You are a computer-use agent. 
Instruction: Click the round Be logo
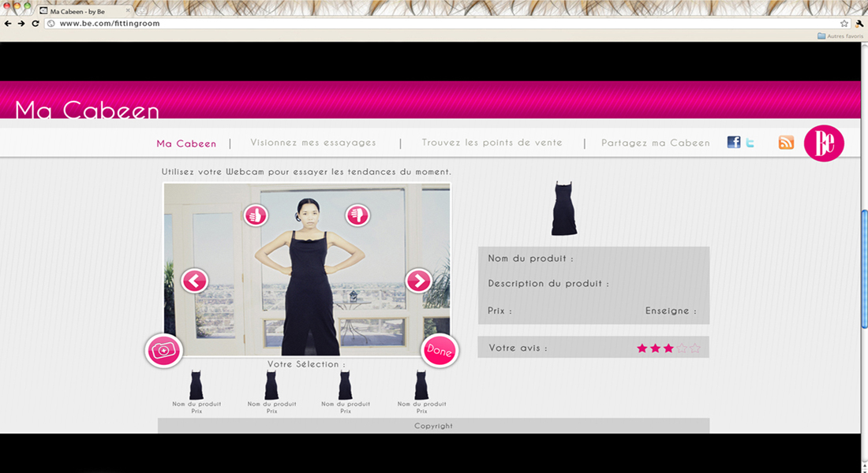point(824,143)
